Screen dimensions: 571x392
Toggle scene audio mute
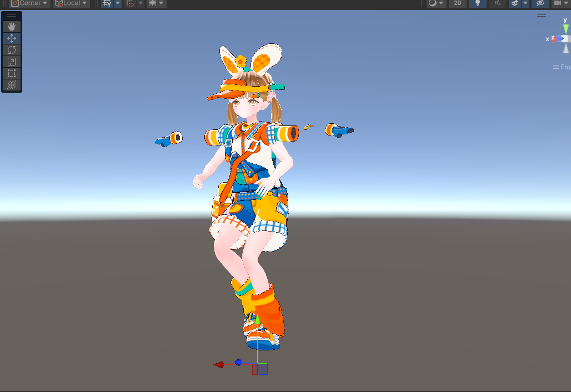pos(497,3)
